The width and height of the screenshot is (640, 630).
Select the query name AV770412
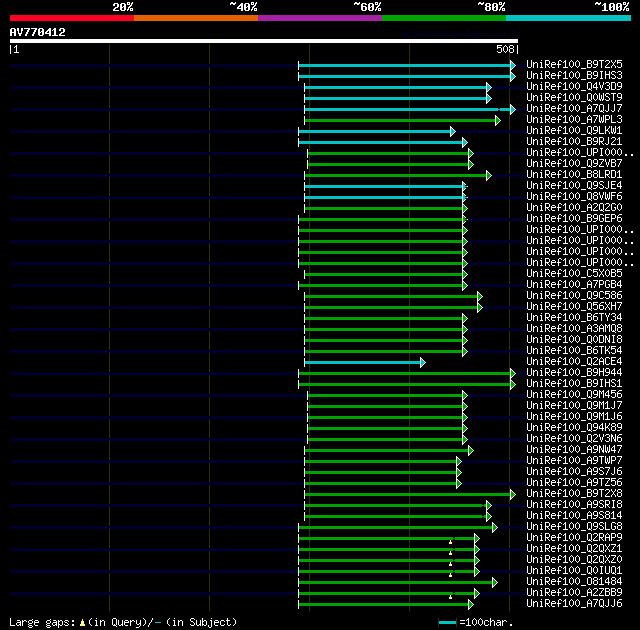pyautogui.click(x=38, y=32)
